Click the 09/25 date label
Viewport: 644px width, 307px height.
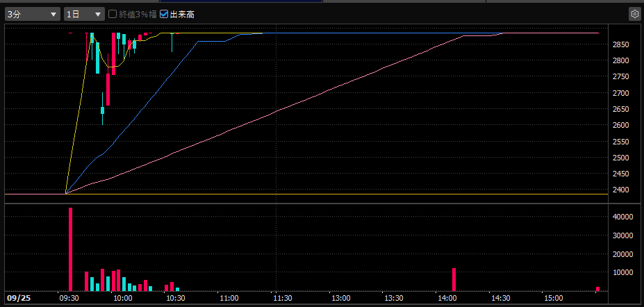tap(19, 298)
